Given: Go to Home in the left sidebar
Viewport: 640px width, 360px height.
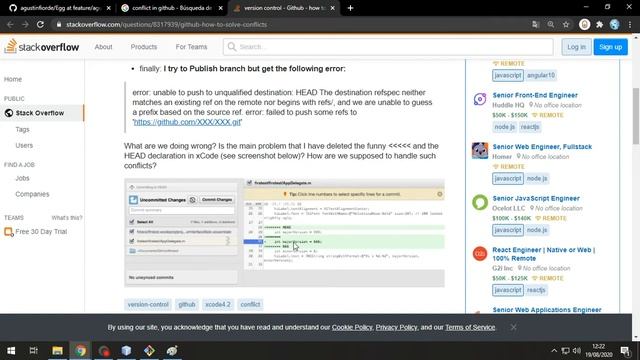Looking at the screenshot, I should (13, 79).
